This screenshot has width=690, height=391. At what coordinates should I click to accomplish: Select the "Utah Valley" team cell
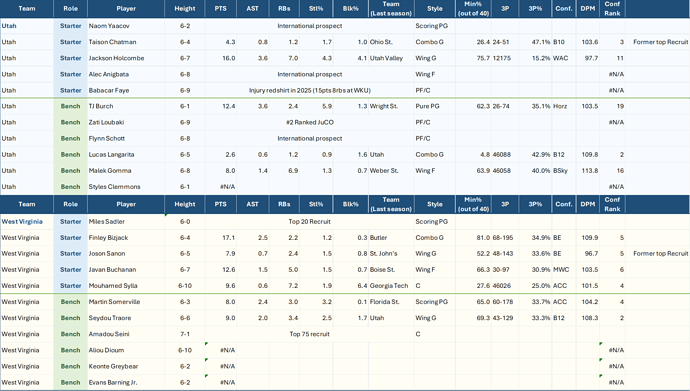click(x=391, y=58)
